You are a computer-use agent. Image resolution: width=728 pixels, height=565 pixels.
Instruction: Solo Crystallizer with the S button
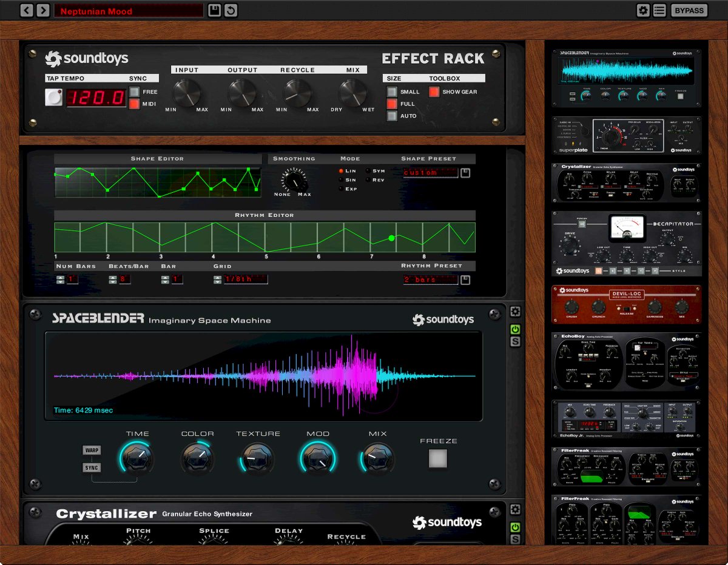point(515,540)
